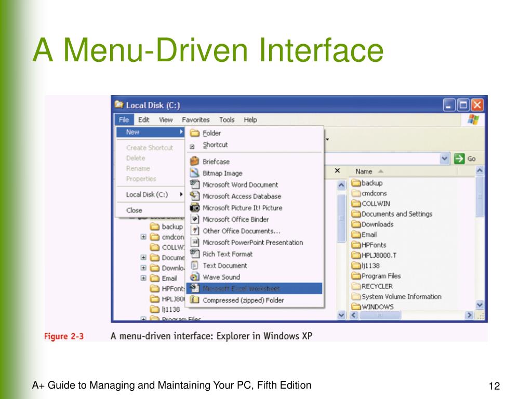Click the Microsoft Picture It! Picture icon

coord(194,207)
